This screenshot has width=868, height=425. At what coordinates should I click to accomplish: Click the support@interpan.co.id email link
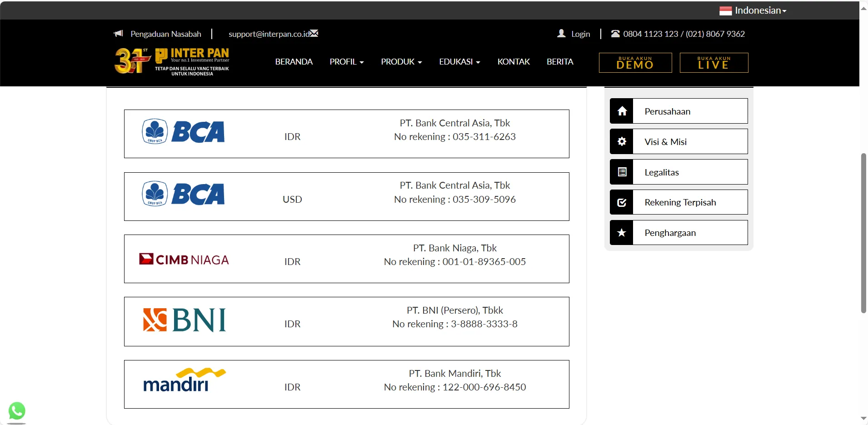269,34
